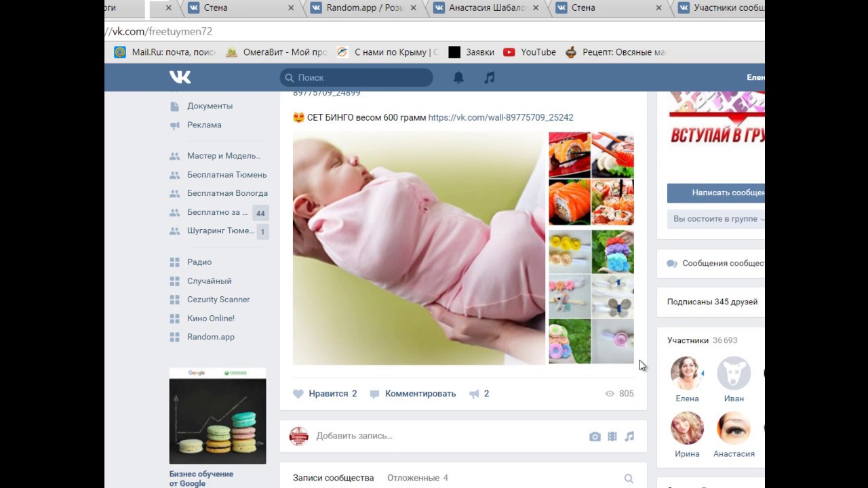This screenshot has height=488, width=868.
Task: Open member Ирина's profile avatar
Action: tap(687, 428)
